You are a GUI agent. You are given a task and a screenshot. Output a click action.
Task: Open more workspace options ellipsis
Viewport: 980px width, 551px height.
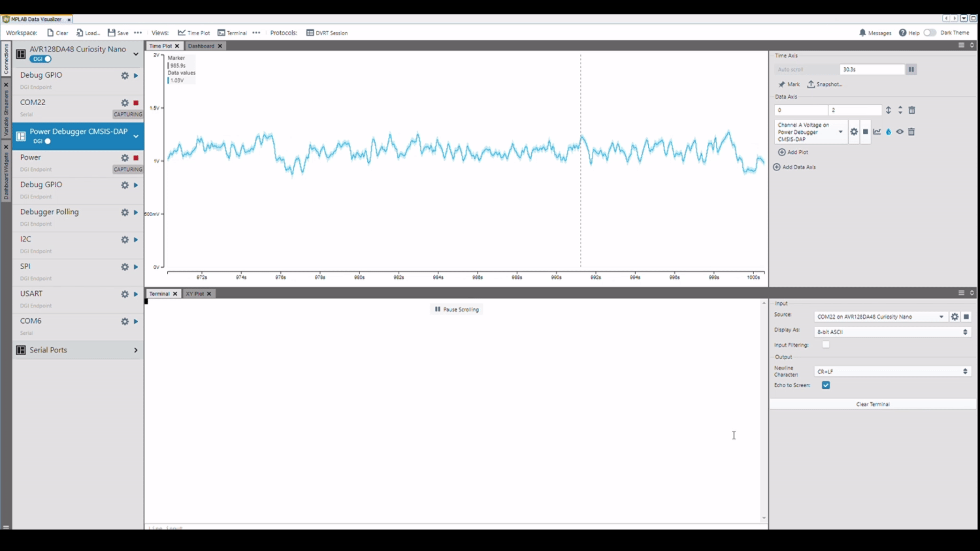point(138,33)
